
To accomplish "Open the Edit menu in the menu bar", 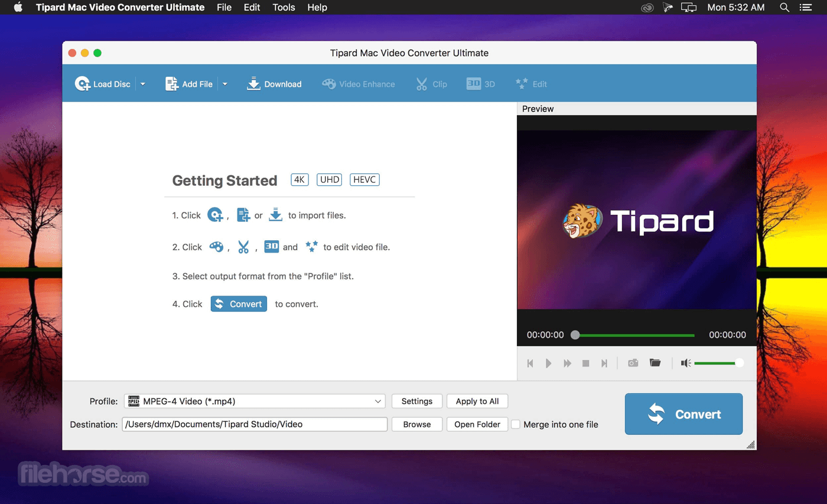I will 252,8.
